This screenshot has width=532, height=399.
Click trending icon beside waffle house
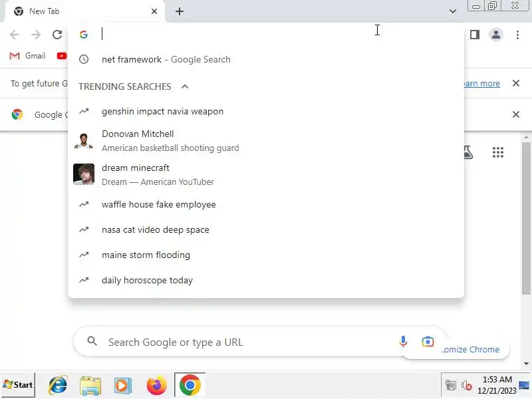point(84,204)
